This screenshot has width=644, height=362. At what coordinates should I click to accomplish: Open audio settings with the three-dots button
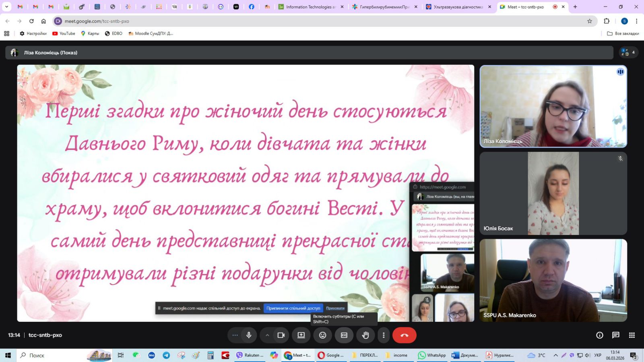pyautogui.click(x=235, y=335)
